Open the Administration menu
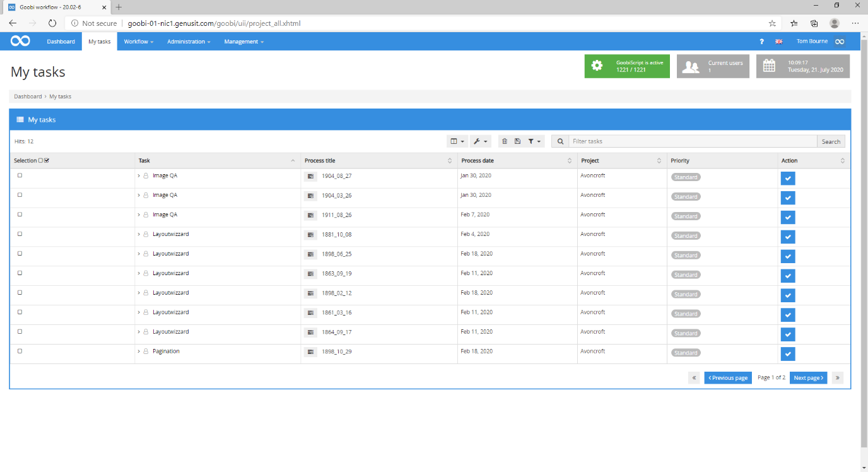This screenshot has height=472, width=868. pyautogui.click(x=189, y=42)
